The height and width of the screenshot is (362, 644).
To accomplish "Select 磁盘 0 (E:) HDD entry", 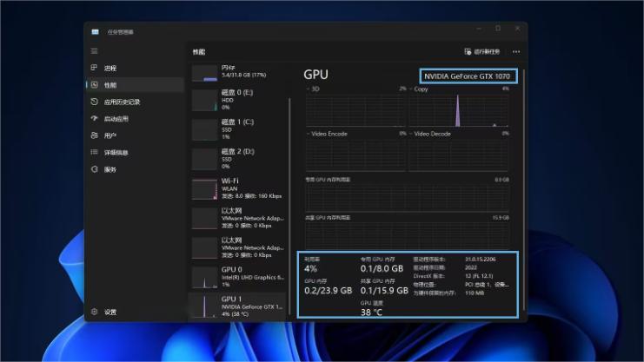I will pyautogui.click(x=237, y=100).
